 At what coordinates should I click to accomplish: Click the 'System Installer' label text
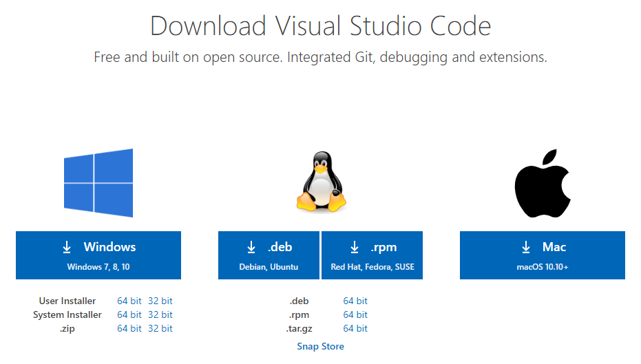pos(67,315)
